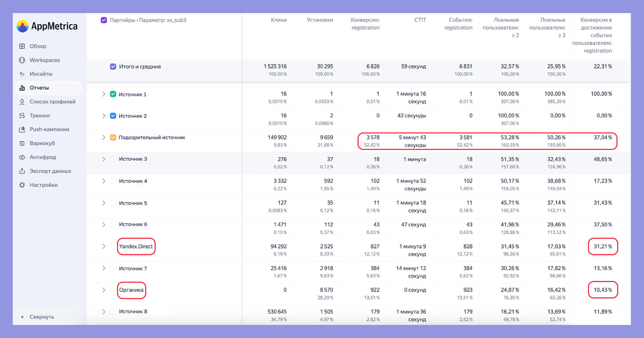Expand the Источник 4 row
644x338 pixels.
pyautogui.click(x=104, y=181)
